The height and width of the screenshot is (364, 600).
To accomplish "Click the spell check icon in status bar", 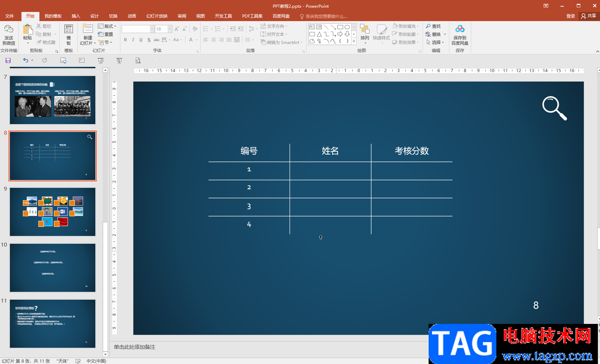I will click(x=78, y=361).
